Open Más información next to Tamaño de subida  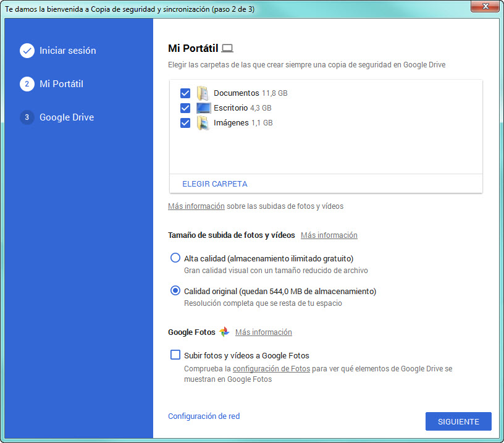point(329,235)
